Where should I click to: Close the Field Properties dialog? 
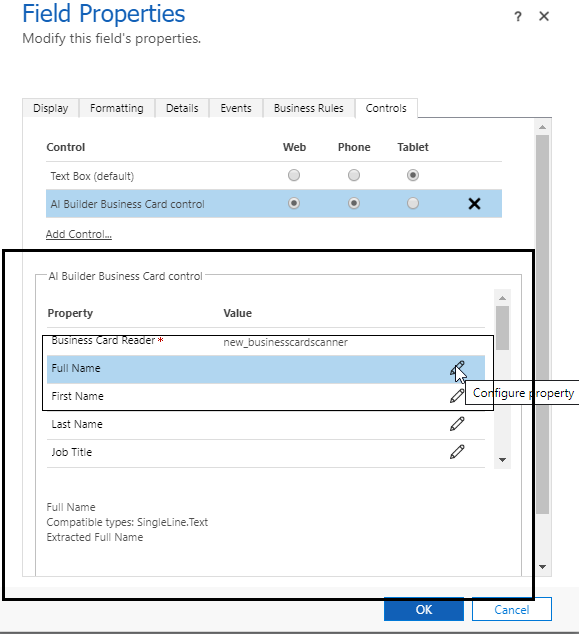(544, 16)
